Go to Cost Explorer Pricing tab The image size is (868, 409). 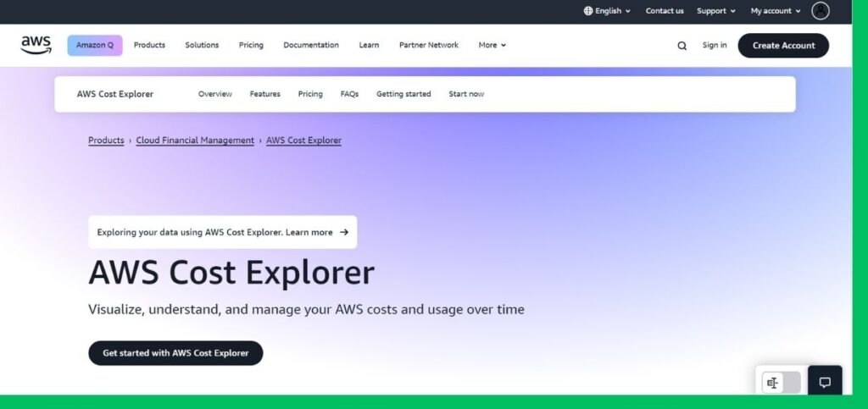310,94
